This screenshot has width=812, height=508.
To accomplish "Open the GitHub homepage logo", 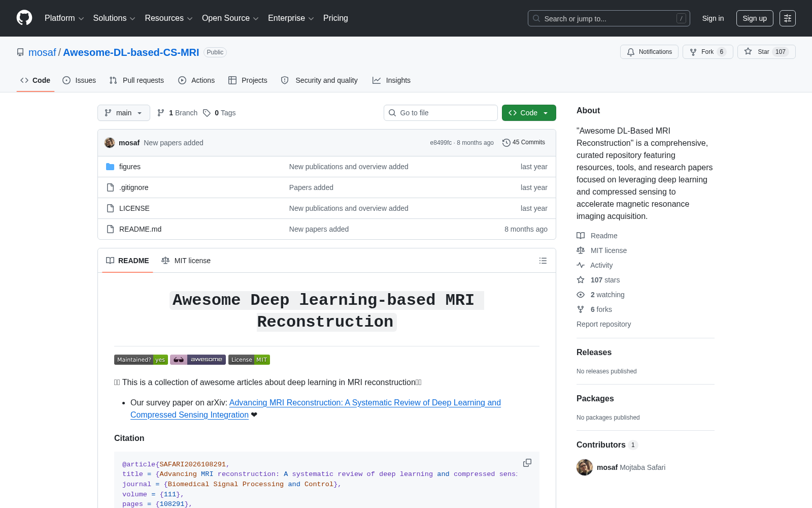I will (24, 18).
